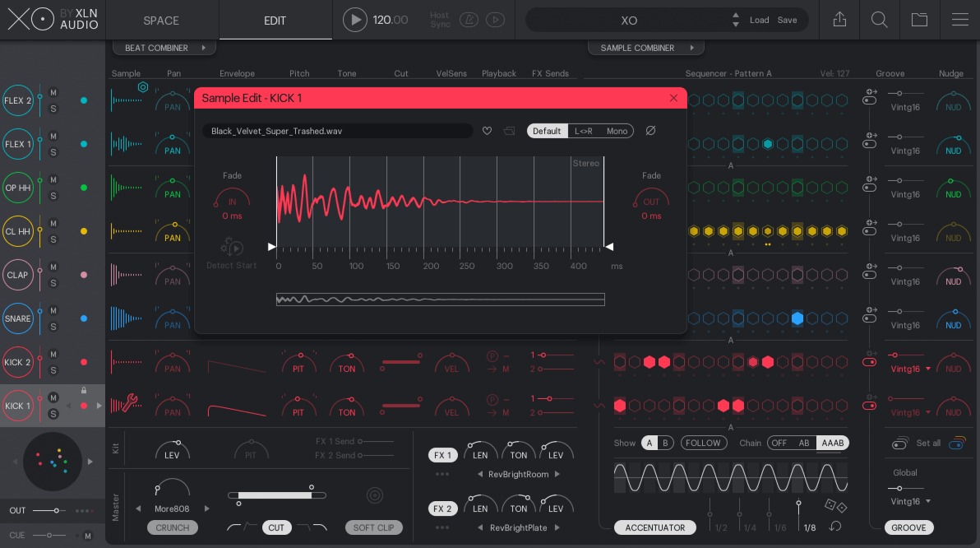Click the phase invert icon next to Mono

[650, 131]
